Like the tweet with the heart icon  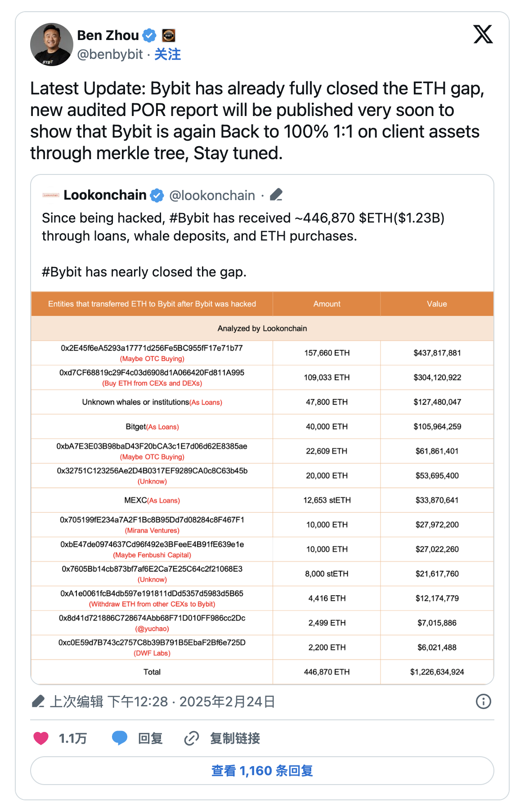pos(41,738)
